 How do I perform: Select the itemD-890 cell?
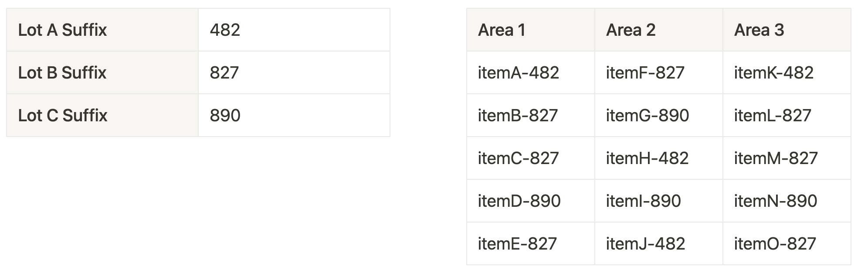click(x=531, y=201)
